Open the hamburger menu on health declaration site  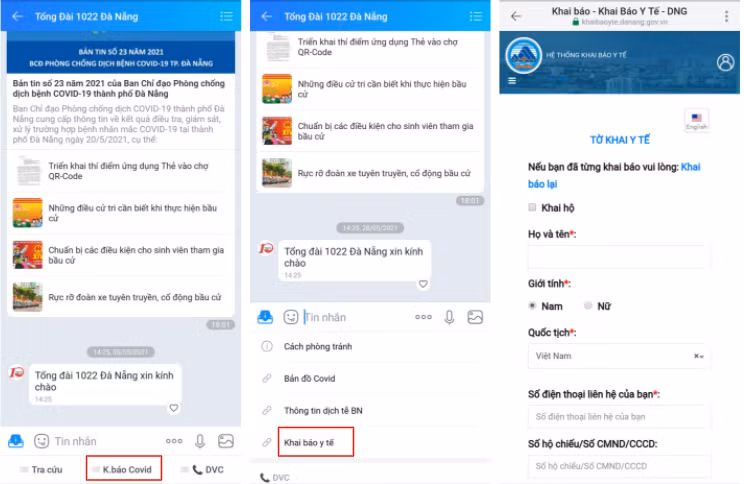[512, 82]
